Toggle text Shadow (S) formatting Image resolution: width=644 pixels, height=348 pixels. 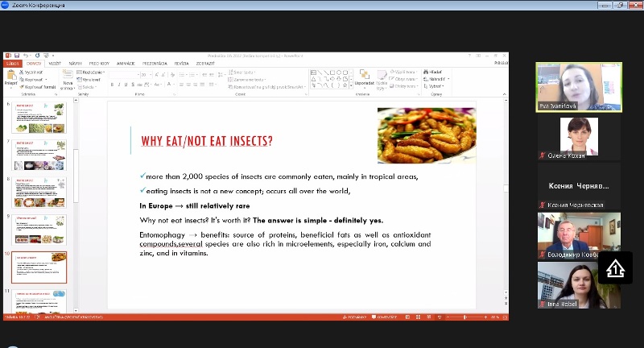click(133, 85)
